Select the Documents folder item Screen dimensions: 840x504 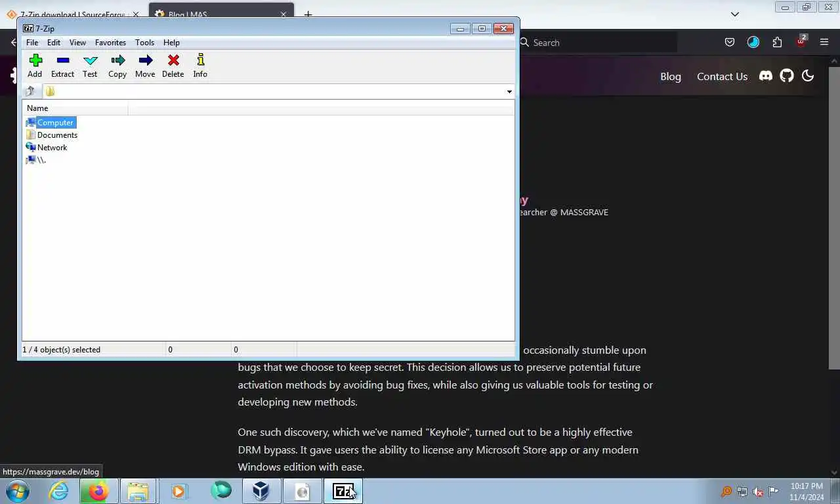(51, 135)
